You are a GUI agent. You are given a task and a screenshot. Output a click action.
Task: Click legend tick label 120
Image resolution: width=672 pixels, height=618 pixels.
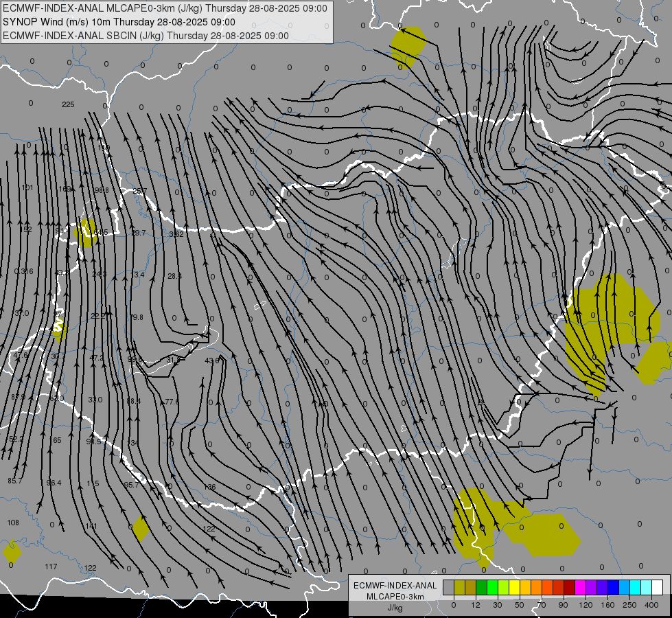pyautogui.click(x=586, y=605)
